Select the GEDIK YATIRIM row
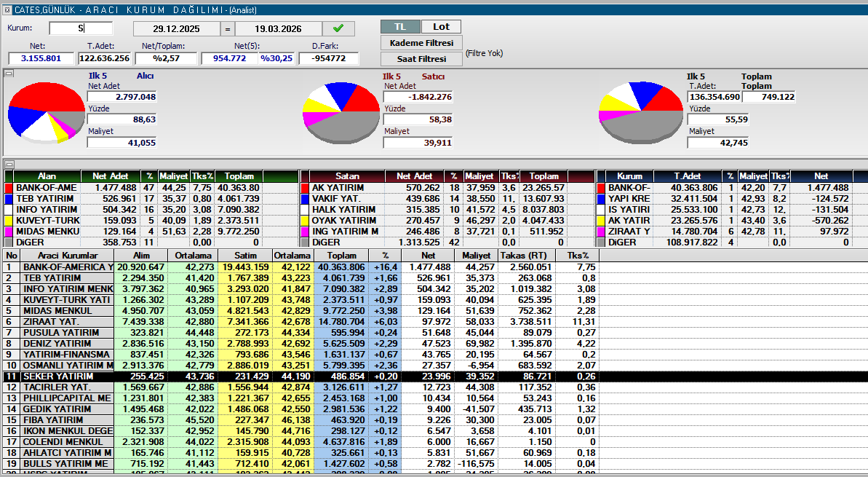 point(301,409)
